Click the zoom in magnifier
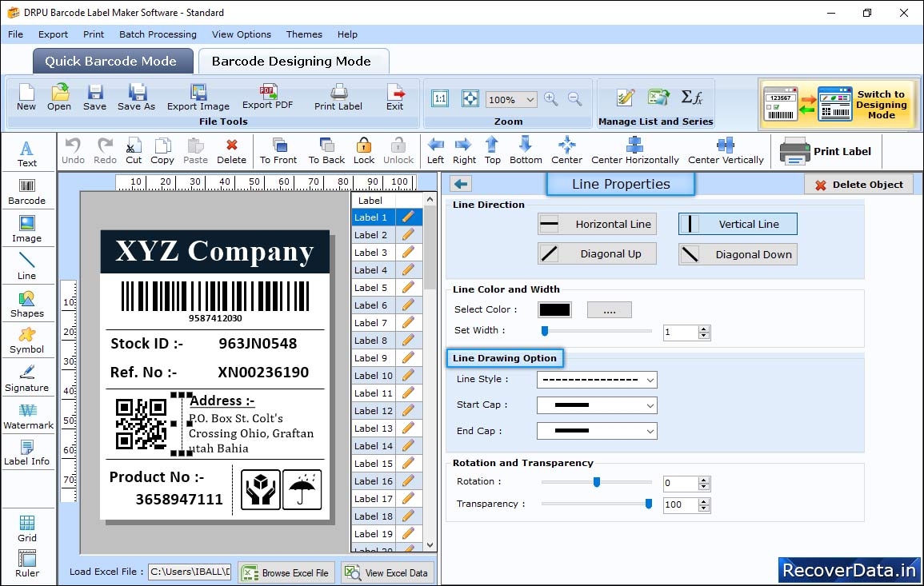Image resolution: width=924 pixels, height=586 pixels. (x=551, y=98)
